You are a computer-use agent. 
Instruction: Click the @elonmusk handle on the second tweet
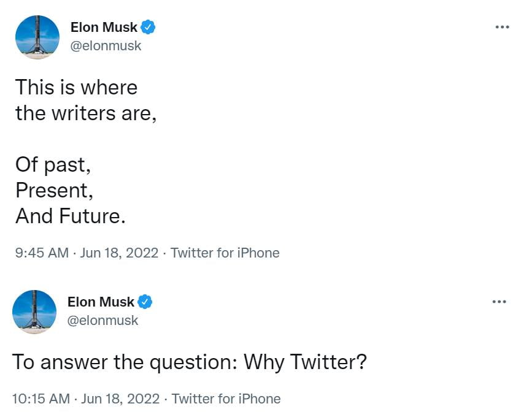[102, 320]
